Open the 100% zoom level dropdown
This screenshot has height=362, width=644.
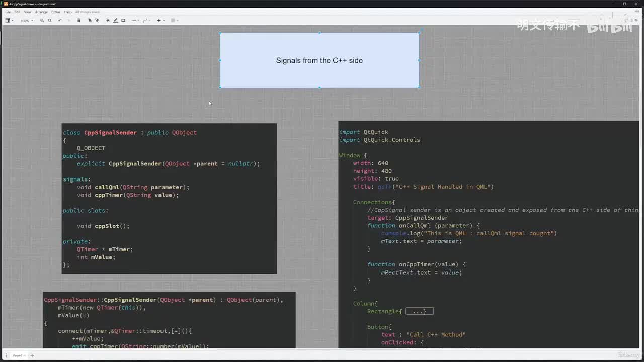pos(27,21)
